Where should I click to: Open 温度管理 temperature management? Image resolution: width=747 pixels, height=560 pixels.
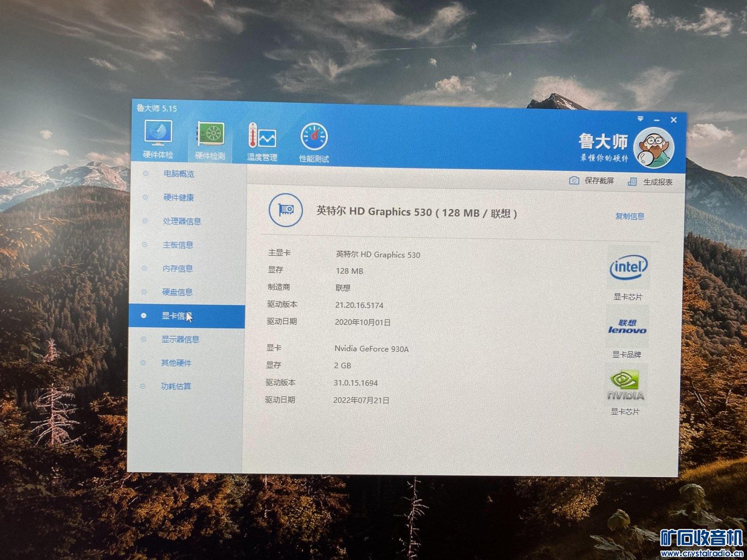point(262,142)
